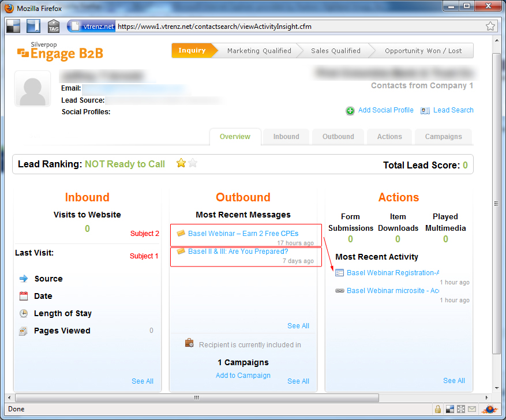Click the calendar Date icon
The height and width of the screenshot is (420, 506).
24,296
